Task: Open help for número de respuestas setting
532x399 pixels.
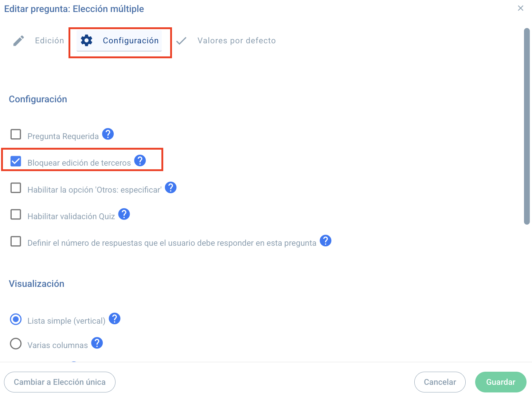Action: coord(325,241)
